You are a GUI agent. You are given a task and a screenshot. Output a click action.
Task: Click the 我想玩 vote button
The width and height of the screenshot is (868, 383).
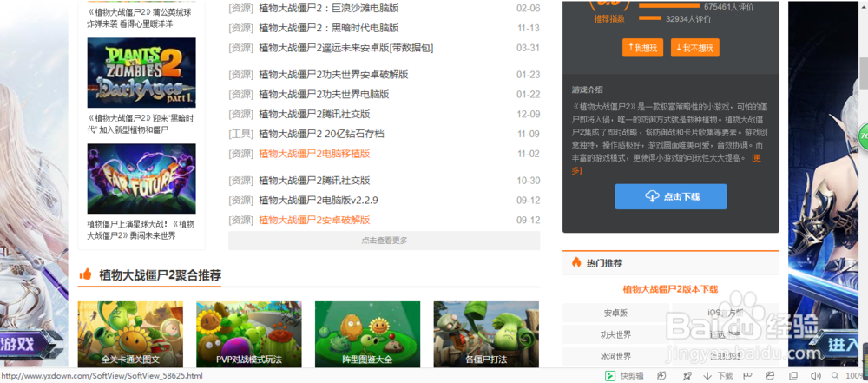tap(642, 48)
